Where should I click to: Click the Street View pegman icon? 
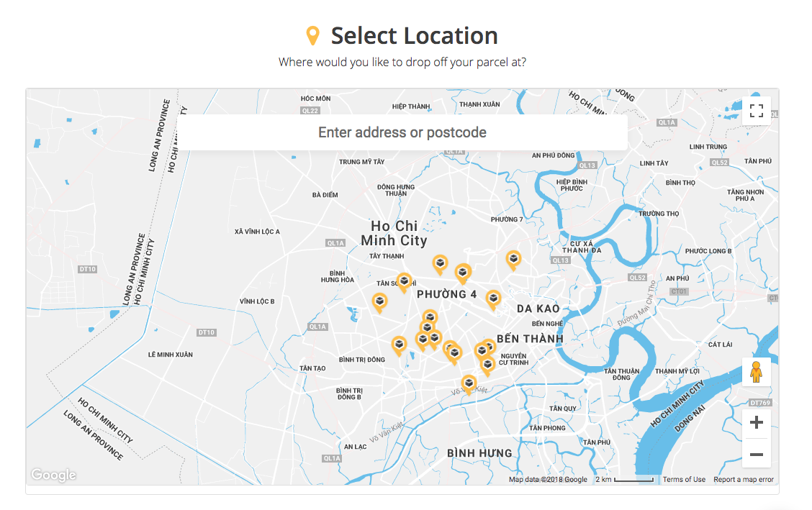click(x=756, y=373)
